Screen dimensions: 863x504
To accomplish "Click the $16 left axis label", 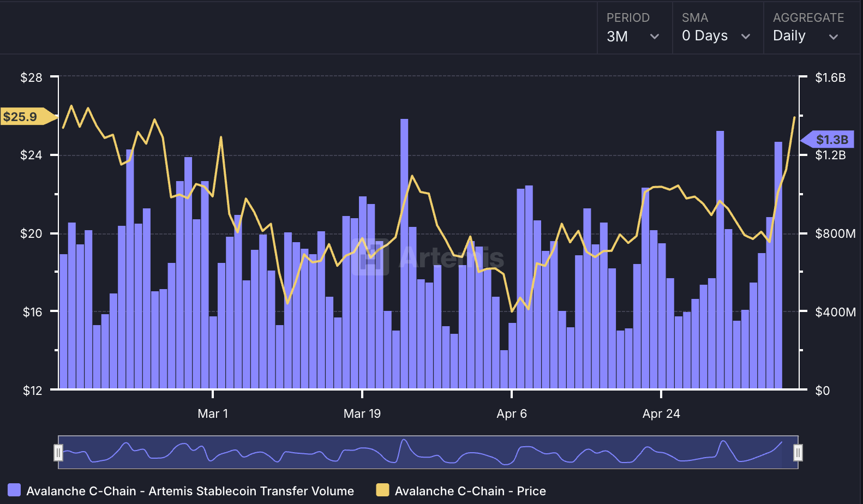I will (x=32, y=311).
